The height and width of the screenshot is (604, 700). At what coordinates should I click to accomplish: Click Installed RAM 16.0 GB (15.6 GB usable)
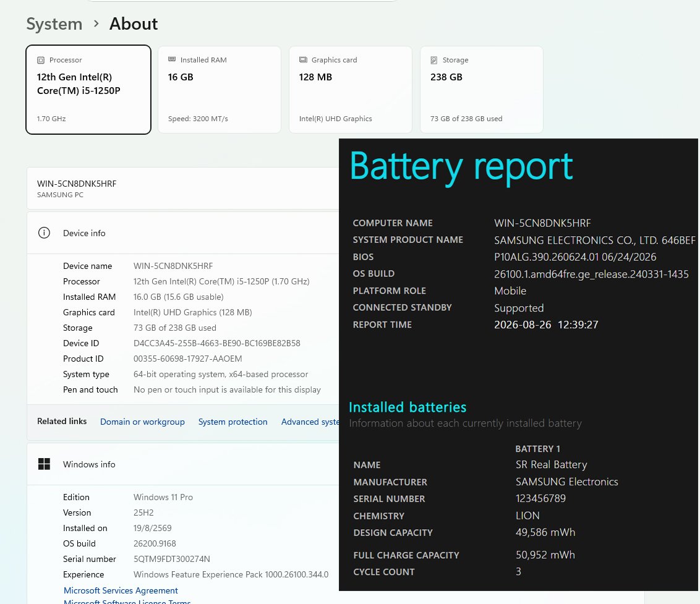point(178,297)
